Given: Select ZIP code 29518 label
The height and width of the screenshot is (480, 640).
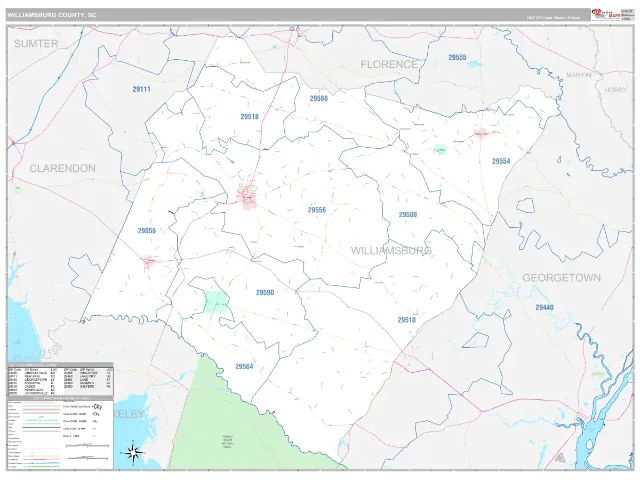Looking at the screenshot, I should pos(249,117).
